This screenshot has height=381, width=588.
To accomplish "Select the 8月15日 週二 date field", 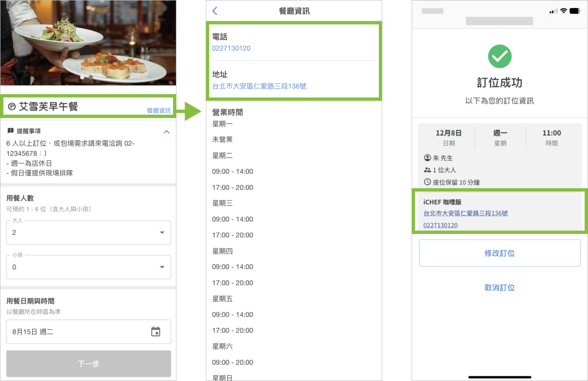I will (80, 332).
